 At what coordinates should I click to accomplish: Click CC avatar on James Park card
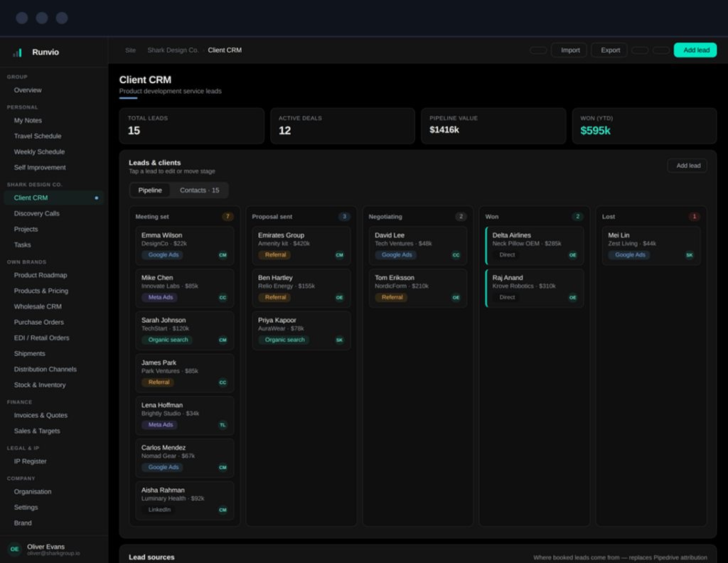(x=223, y=382)
